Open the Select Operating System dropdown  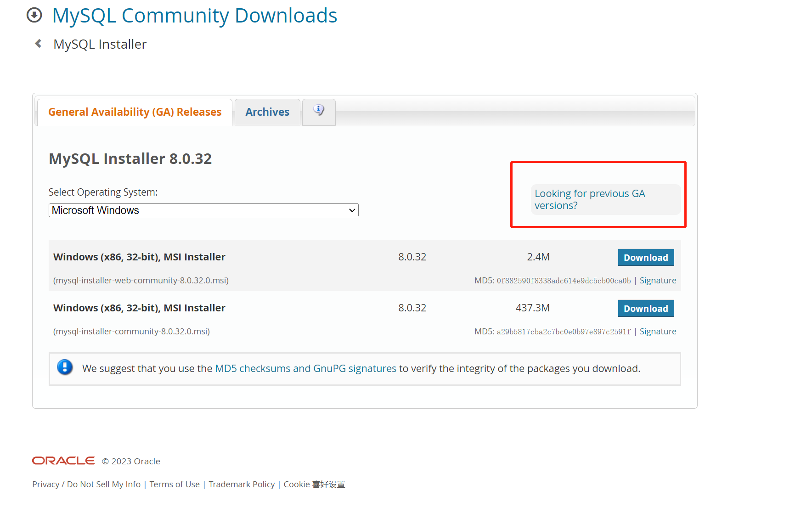click(203, 210)
